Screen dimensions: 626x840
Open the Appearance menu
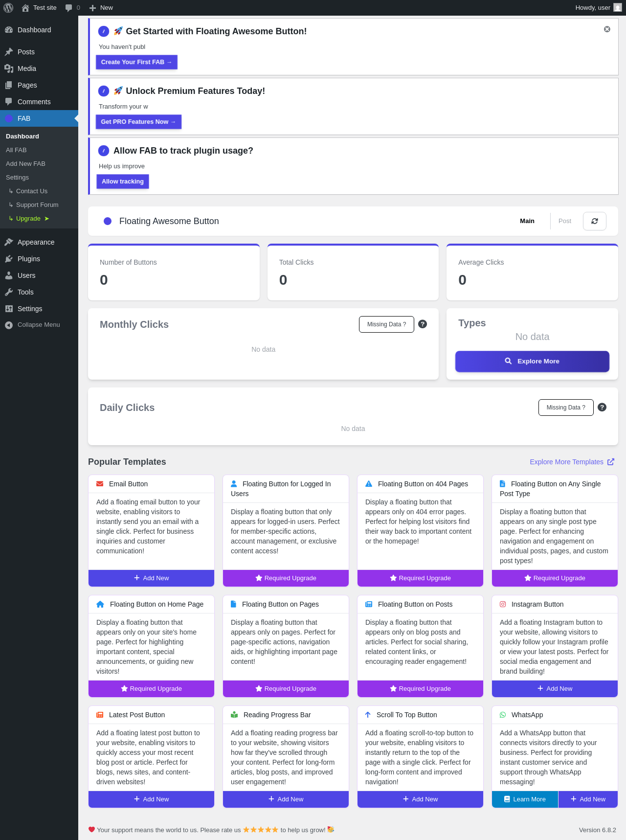pos(39,242)
